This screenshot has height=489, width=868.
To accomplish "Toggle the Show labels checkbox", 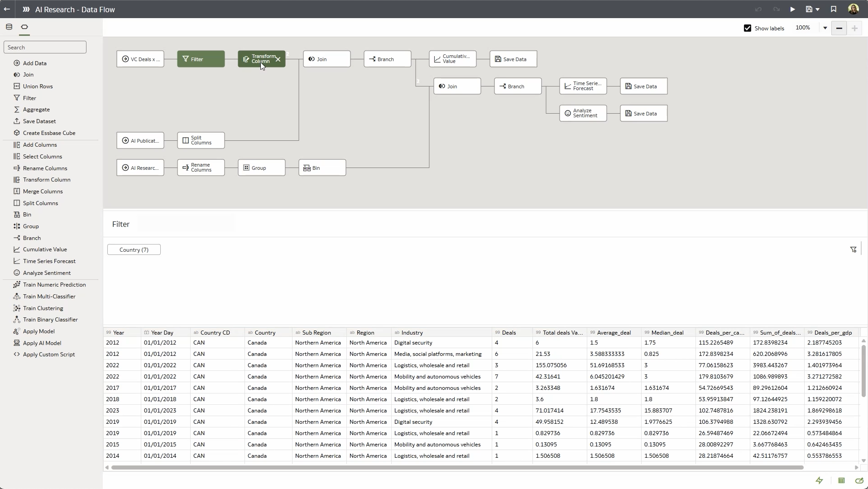I will point(746,28).
